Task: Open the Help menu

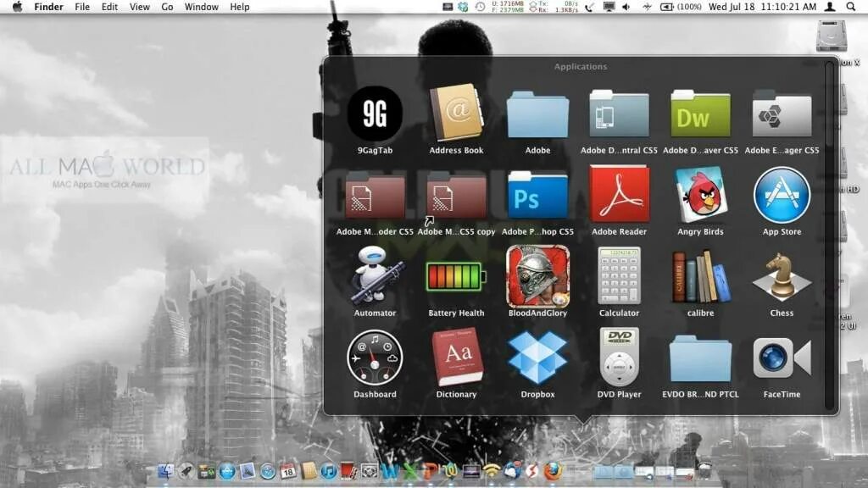Action: [240, 7]
